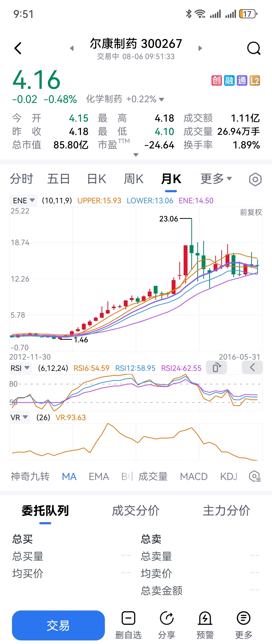Tap Bluetooth icon in status bar
272x644 pixels.
click(x=189, y=14)
